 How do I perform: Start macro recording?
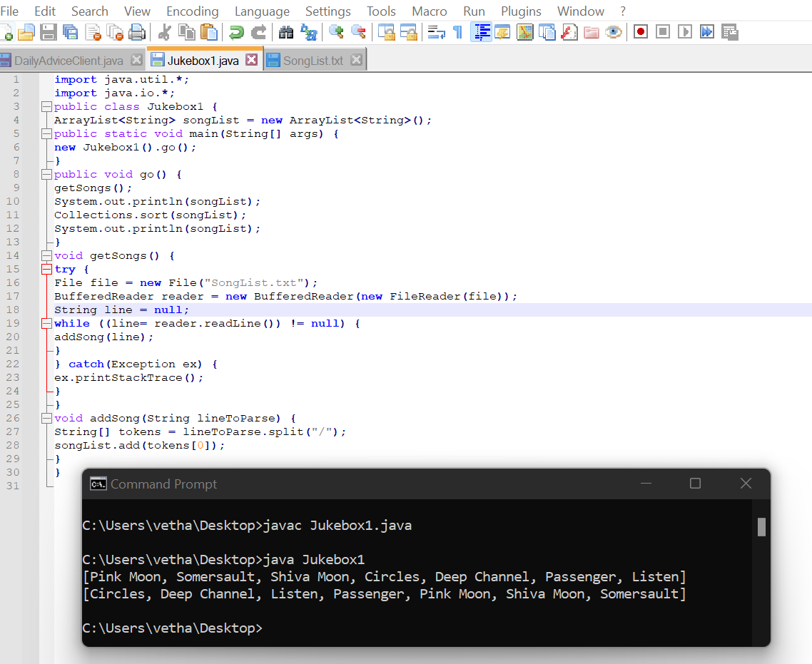[640, 31]
